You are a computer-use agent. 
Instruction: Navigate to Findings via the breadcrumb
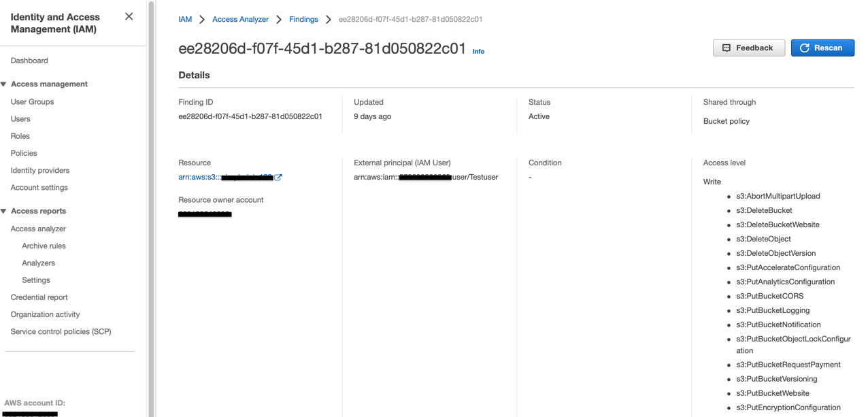click(x=303, y=19)
